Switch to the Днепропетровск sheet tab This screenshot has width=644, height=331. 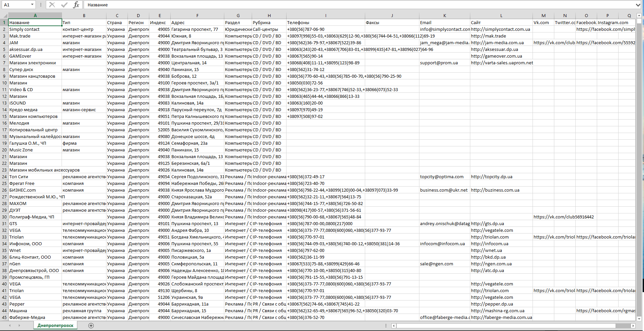click(x=55, y=325)
